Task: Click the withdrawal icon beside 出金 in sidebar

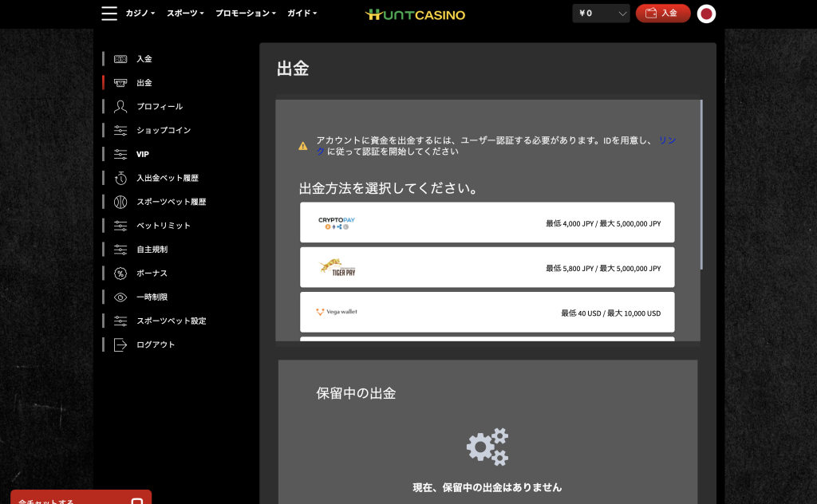Action: [x=120, y=83]
